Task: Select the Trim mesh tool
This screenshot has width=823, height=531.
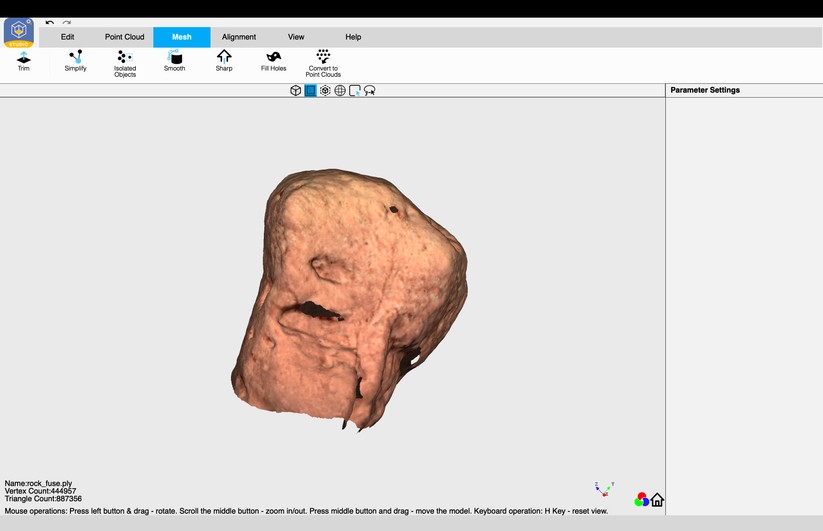Action: [x=24, y=61]
